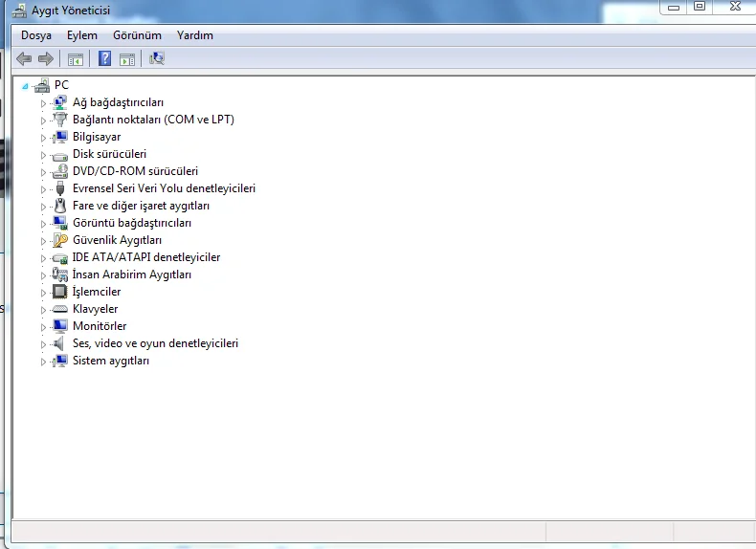
Task: Select the Klavyeler label
Action: 95,309
